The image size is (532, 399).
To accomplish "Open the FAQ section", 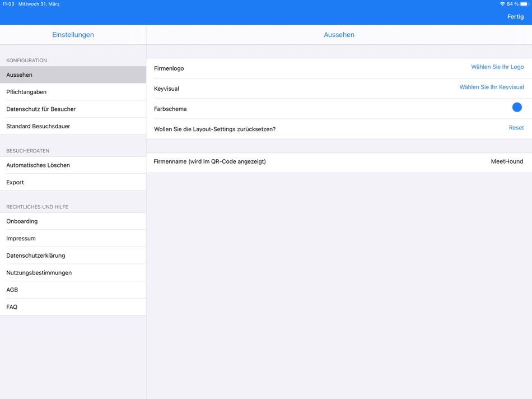I will coord(10,307).
